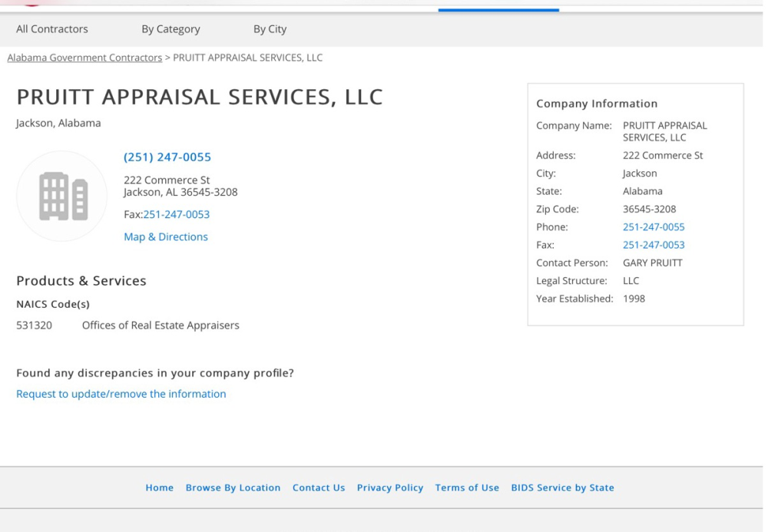
Task: Open Contact Us footer link
Action: pos(319,487)
